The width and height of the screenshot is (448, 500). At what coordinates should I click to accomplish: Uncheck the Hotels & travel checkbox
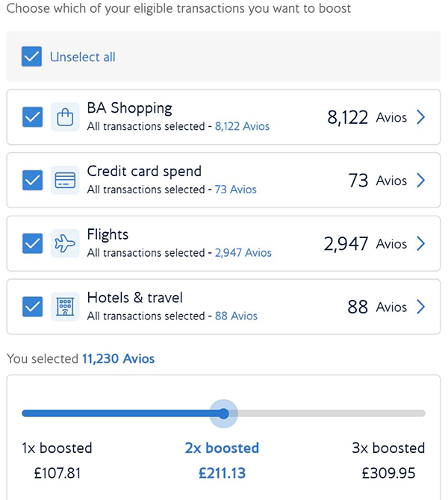coord(32,307)
